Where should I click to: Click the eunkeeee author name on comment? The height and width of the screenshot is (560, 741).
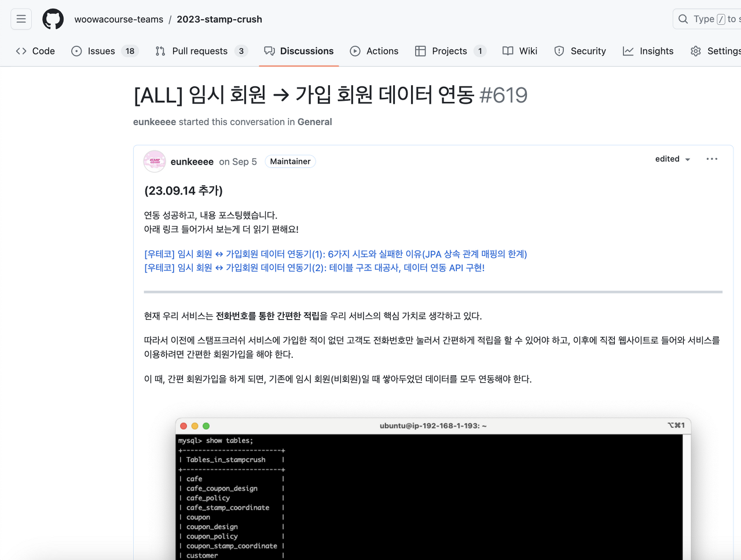tap(192, 162)
